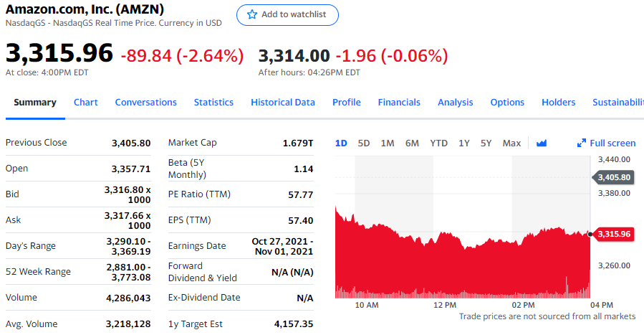Select the Max chart range
The height and width of the screenshot is (335, 644).
pyautogui.click(x=511, y=143)
